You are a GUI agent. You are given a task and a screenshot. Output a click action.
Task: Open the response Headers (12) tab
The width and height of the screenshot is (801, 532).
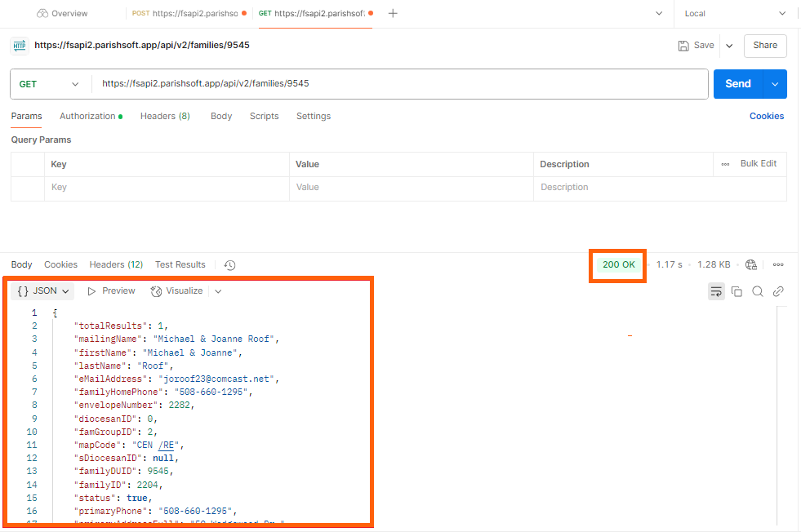(116, 265)
